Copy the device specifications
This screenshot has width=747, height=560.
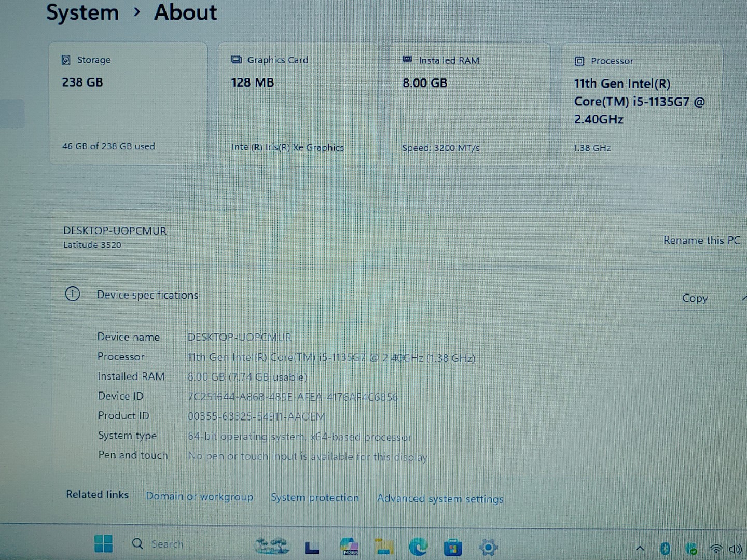[695, 298]
